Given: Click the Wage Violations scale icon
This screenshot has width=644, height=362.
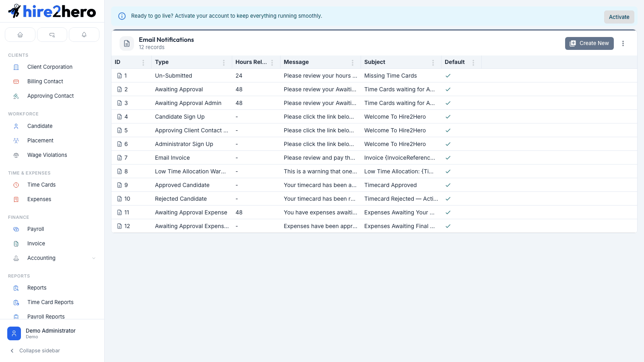Looking at the screenshot, I should pos(16,155).
